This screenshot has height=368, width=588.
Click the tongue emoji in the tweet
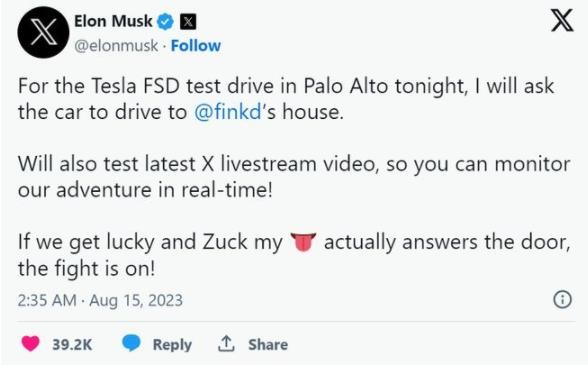(304, 242)
